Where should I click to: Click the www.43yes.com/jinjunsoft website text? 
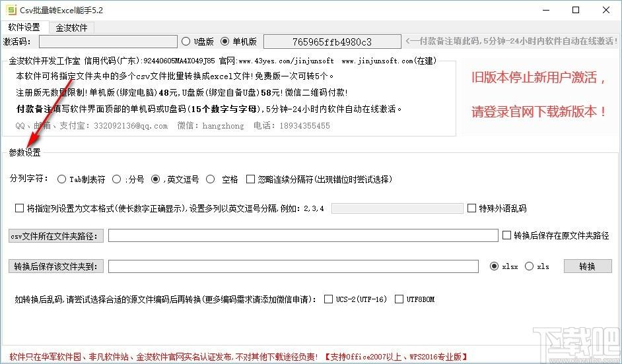[x=286, y=61]
